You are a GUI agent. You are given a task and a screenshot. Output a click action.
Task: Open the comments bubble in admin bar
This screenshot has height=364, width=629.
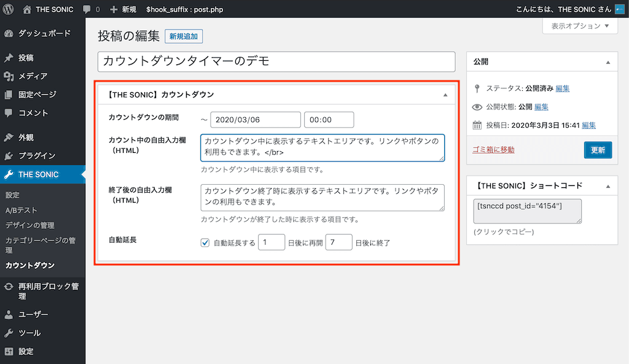[x=87, y=9]
